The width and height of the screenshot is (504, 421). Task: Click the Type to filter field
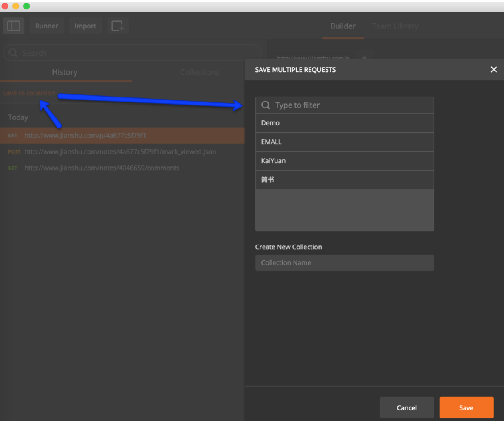pyautogui.click(x=345, y=105)
